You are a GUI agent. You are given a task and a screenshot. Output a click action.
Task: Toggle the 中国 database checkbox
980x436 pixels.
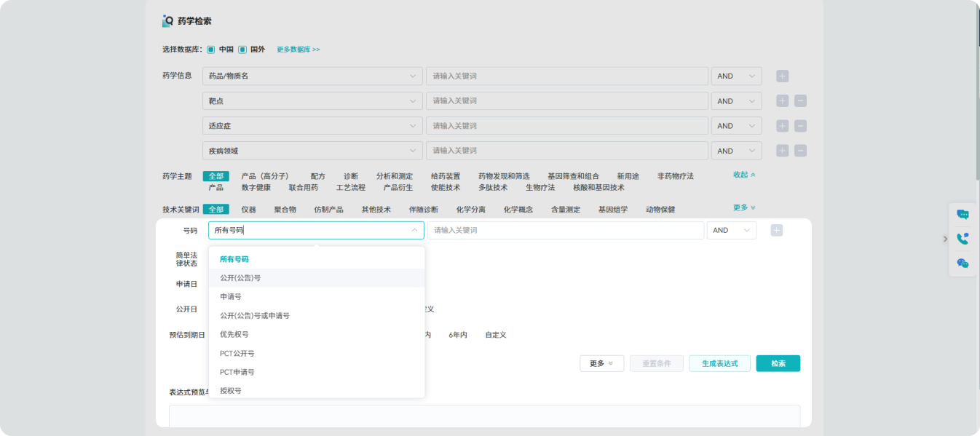click(210, 49)
